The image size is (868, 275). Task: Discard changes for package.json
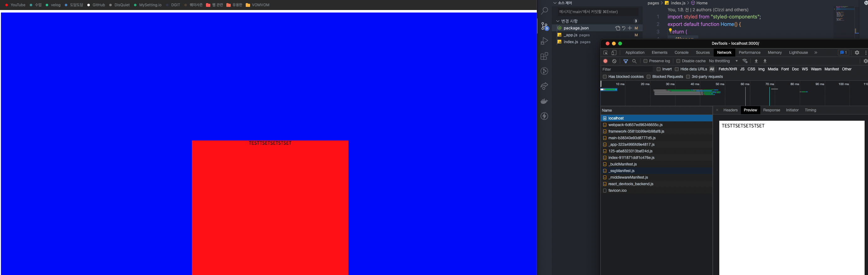coord(623,28)
